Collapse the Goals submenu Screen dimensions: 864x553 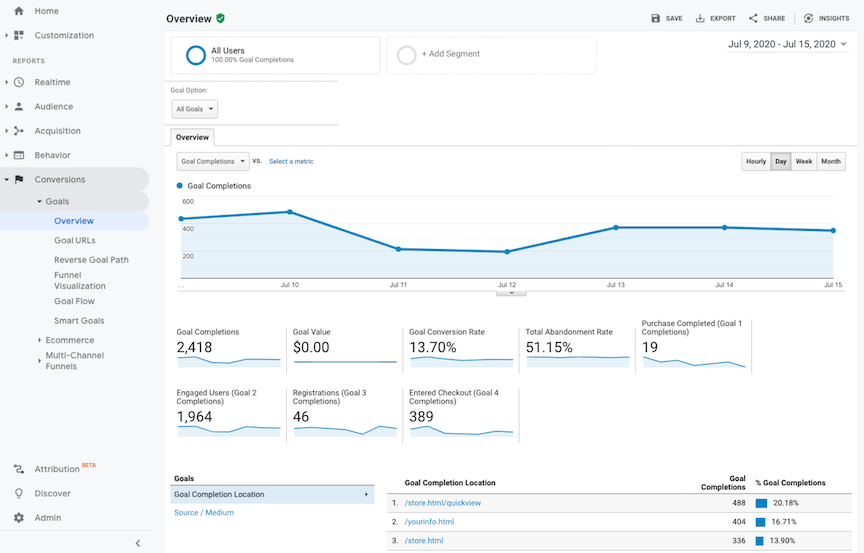coord(40,202)
